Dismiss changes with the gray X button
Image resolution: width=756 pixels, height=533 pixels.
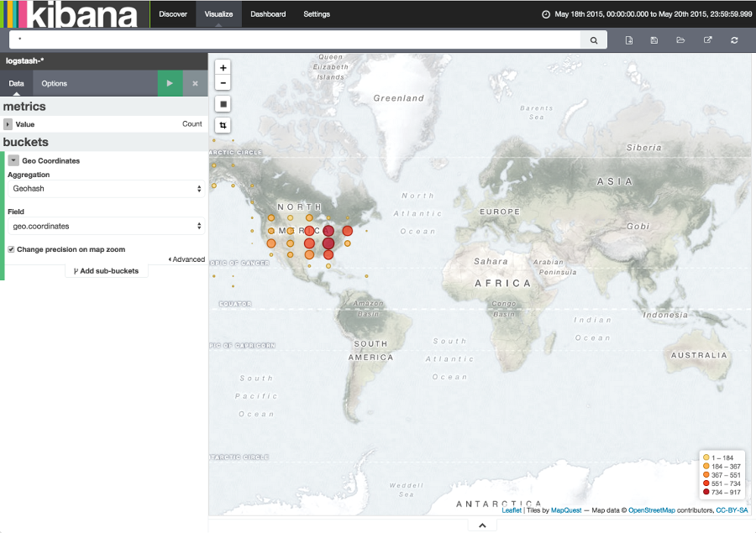(x=194, y=83)
